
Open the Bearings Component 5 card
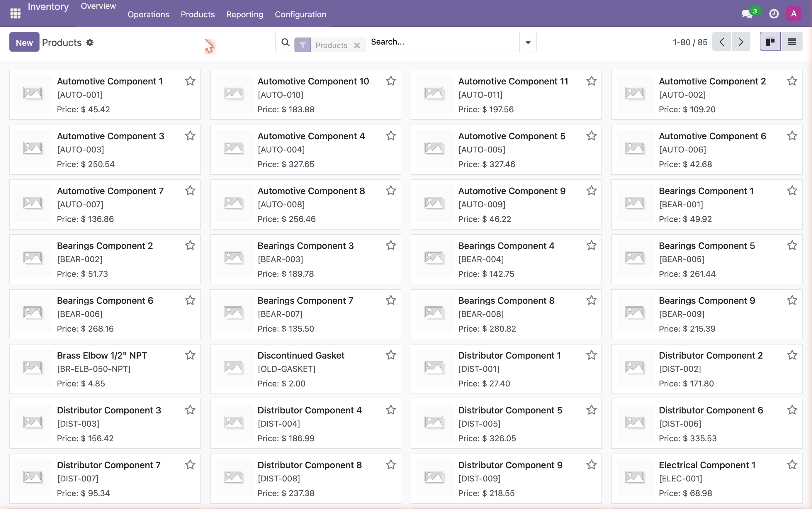click(707, 259)
